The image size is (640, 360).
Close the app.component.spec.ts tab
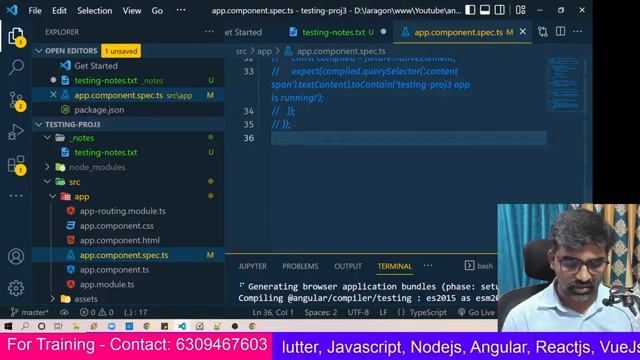pos(523,32)
